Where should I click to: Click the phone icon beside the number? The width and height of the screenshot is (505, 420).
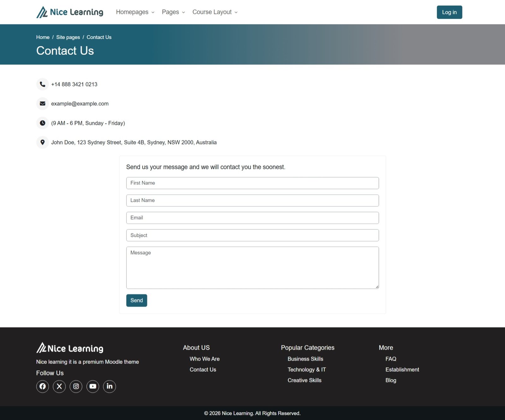[x=43, y=84]
